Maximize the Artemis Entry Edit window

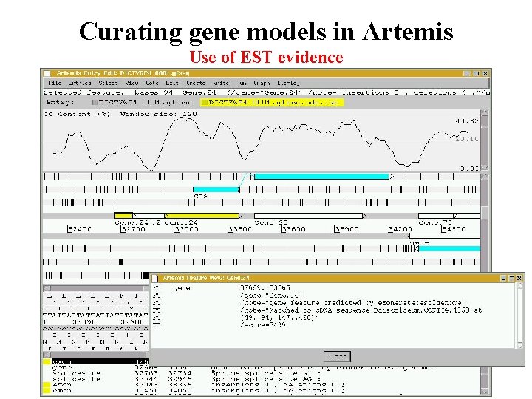coord(477,73)
